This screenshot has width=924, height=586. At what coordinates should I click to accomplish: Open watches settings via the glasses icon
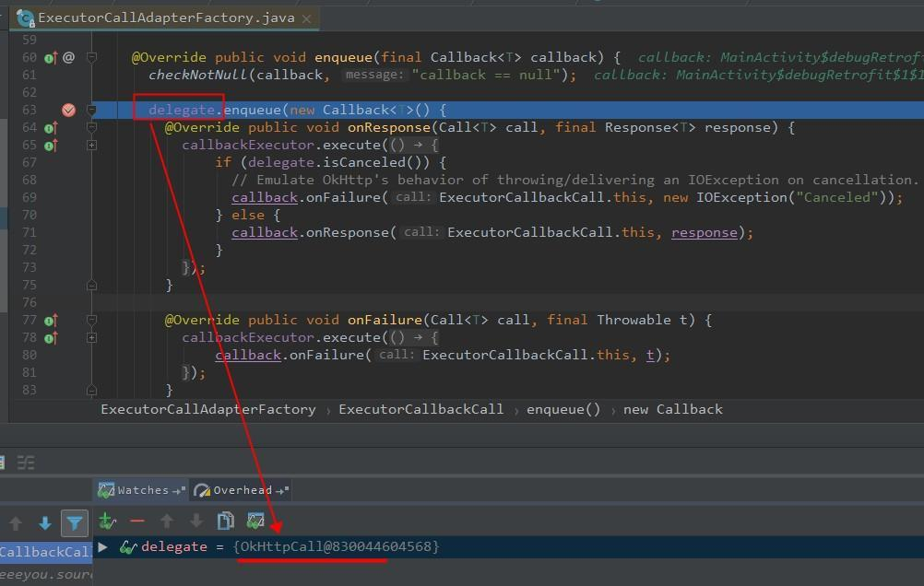pos(255,522)
